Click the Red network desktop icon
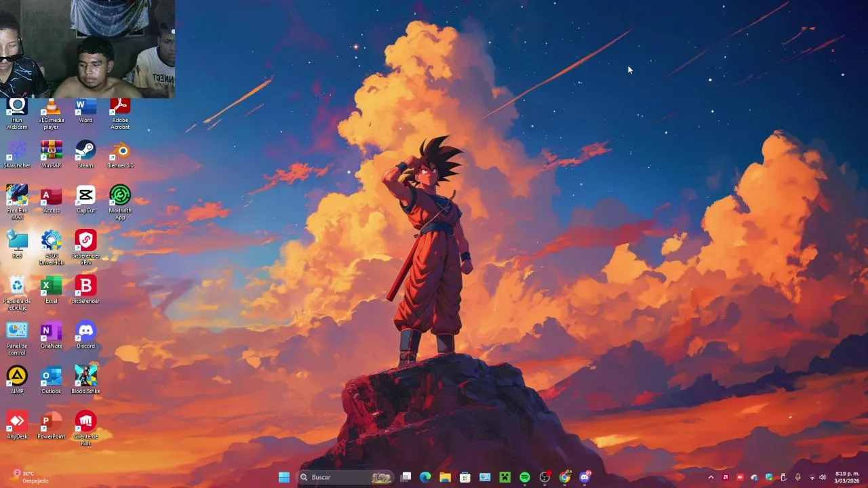This screenshot has height=488, width=868. 17,245
